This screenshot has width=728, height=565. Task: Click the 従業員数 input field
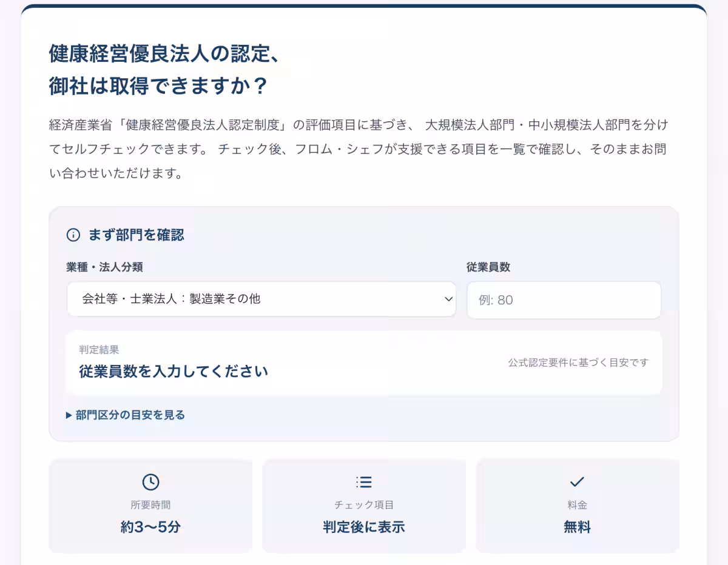pyautogui.click(x=564, y=300)
